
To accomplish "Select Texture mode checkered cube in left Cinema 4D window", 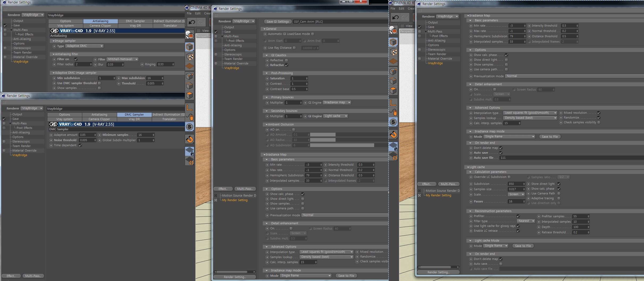I will tap(190, 56).
